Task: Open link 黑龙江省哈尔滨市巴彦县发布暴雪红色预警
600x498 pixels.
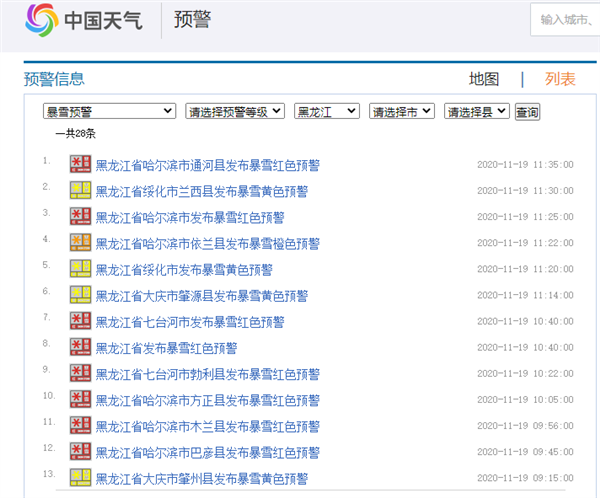Action: pyautogui.click(x=207, y=452)
